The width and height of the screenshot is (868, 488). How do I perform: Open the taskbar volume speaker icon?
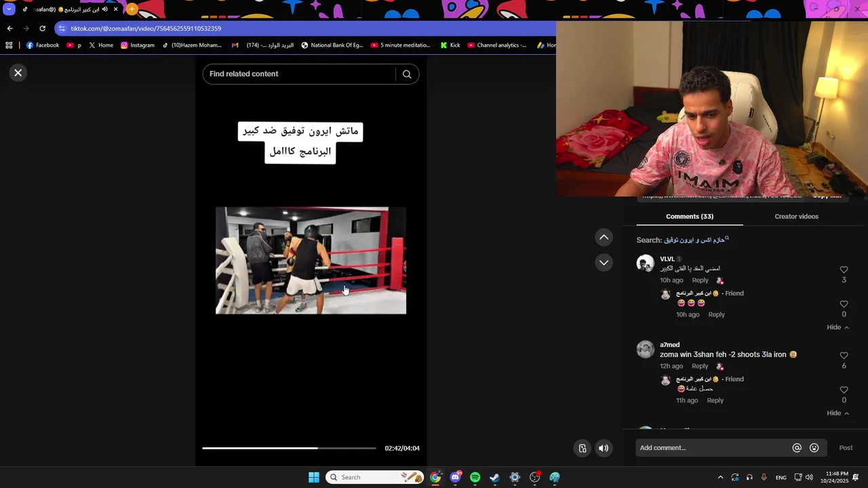coord(809,477)
